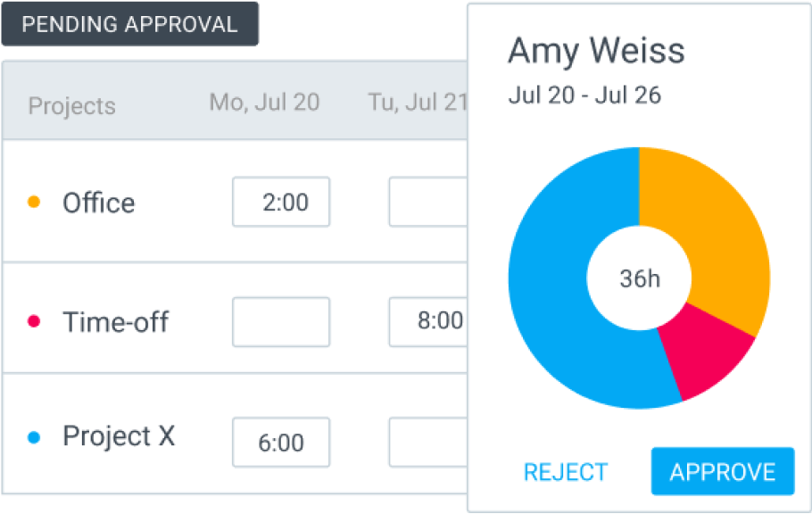Click the empty Time-off field for Monday
Image resolution: width=812 pixels, height=514 pixels.
click(x=280, y=322)
